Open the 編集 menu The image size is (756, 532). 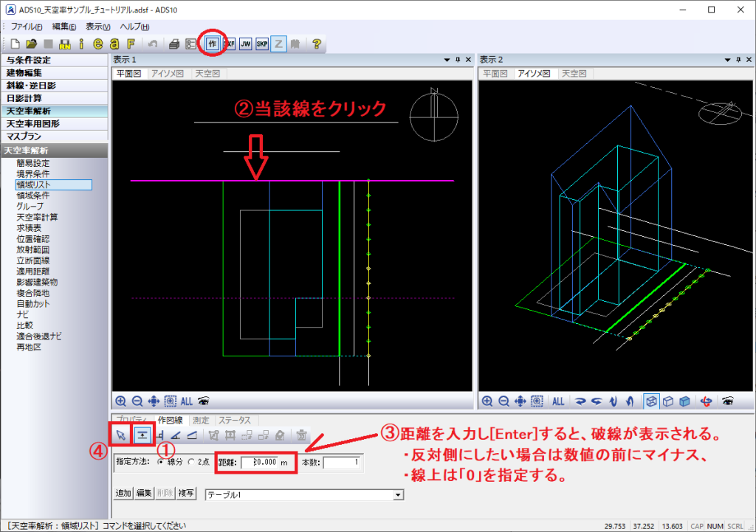(x=63, y=27)
